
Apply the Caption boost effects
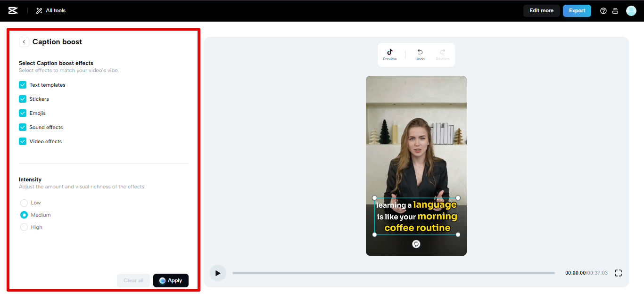(x=171, y=280)
